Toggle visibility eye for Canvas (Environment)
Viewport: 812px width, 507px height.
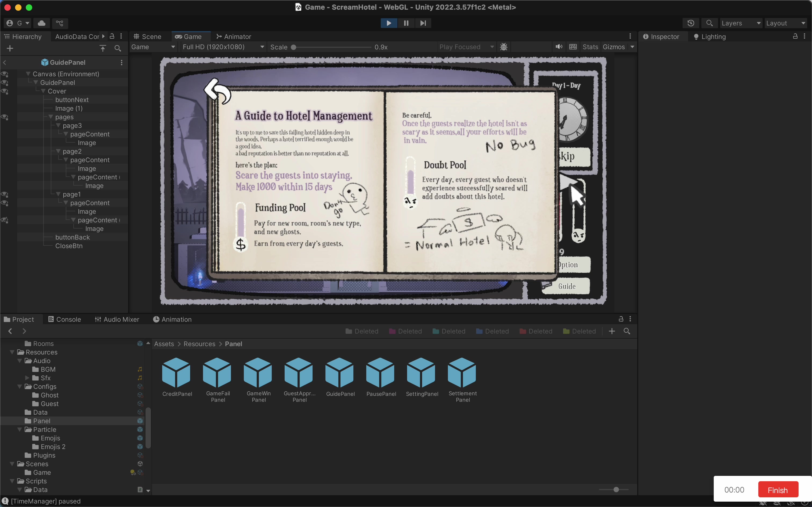[x=5, y=74]
